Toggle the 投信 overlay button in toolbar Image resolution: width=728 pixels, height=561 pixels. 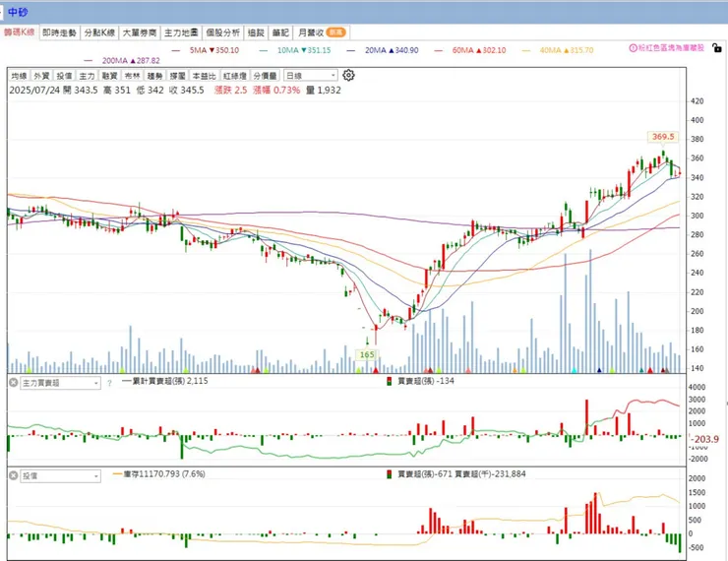tap(64, 76)
